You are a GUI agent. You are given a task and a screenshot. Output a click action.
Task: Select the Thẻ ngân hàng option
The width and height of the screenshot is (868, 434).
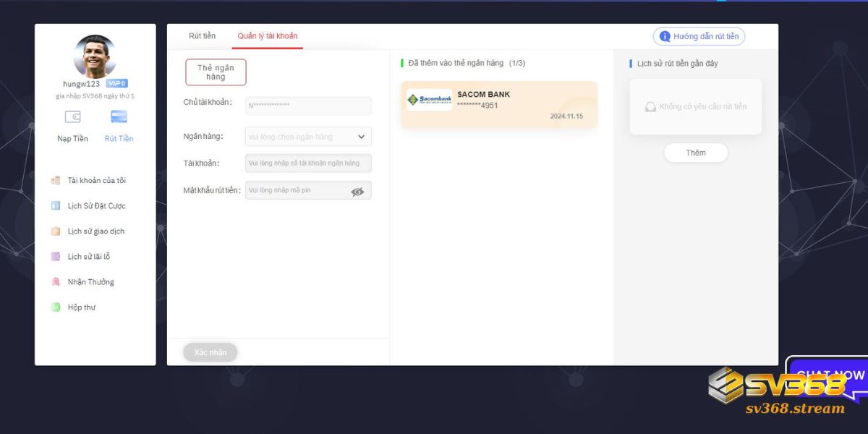(216, 72)
